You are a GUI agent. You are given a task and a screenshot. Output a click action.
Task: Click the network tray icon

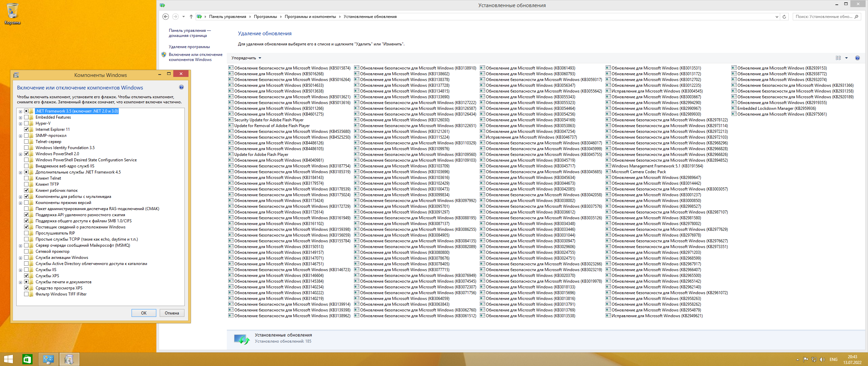pyautogui.click(x=814, y=360)
